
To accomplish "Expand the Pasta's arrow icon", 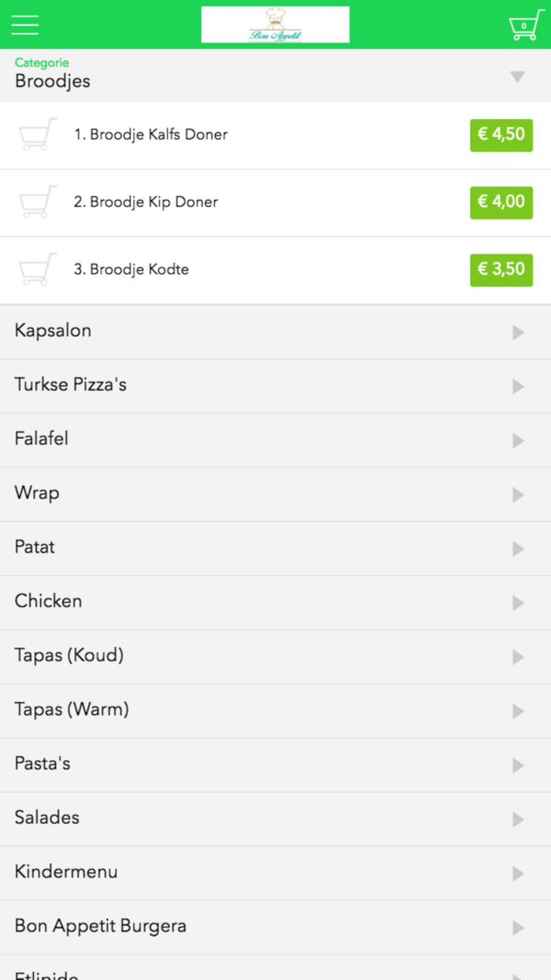I will pyautogui.click(x=518, y=766).
